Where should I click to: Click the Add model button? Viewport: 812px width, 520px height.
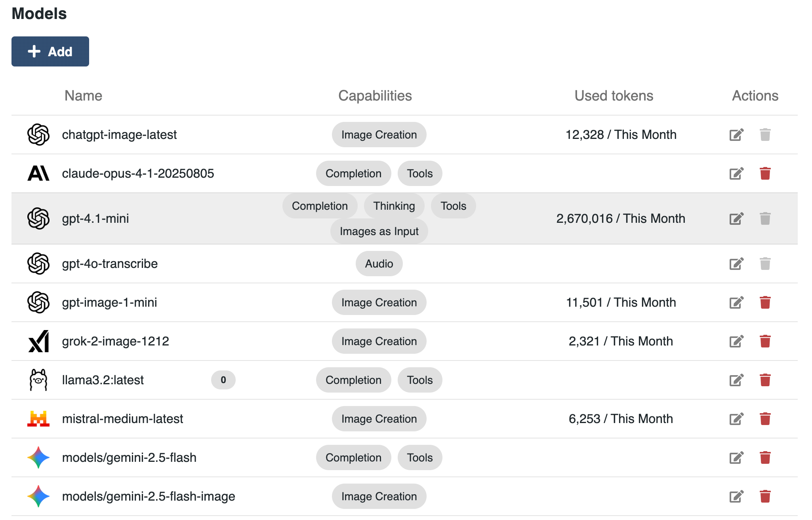point(50,51)
